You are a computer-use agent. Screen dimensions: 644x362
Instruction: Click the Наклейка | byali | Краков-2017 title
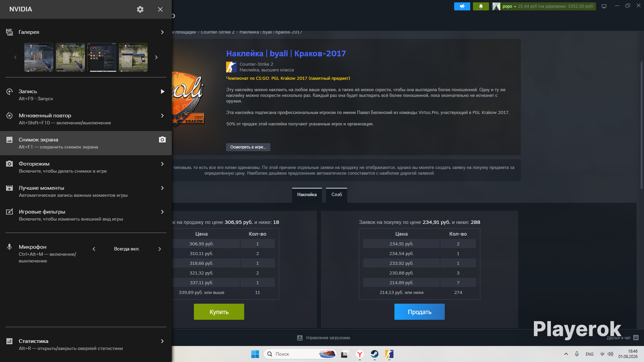click(x=286, y=54)
